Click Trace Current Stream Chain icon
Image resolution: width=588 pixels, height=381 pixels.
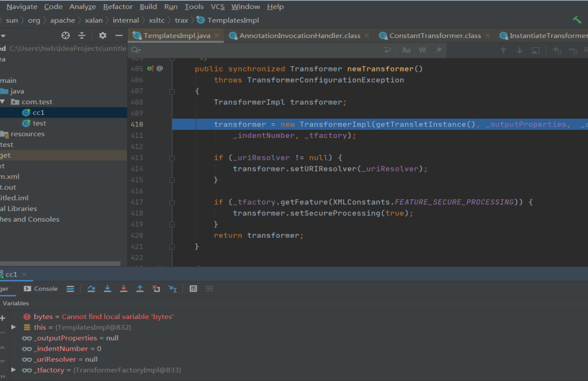point(209,289)
